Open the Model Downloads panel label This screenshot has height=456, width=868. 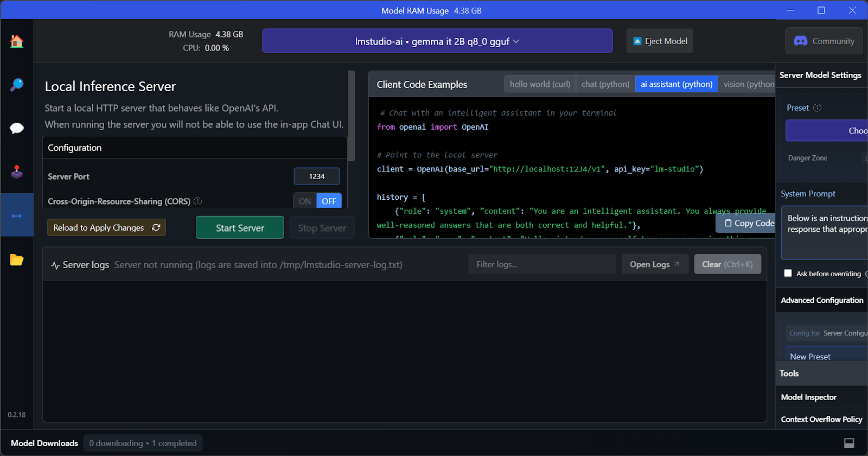pos(44,443)
